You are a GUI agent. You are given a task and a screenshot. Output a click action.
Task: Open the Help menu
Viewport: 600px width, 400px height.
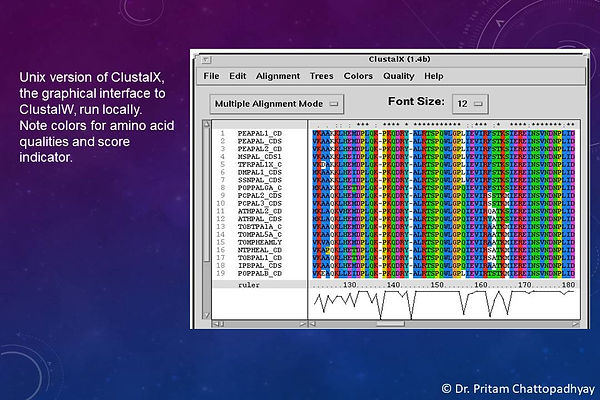coord(434,76)
